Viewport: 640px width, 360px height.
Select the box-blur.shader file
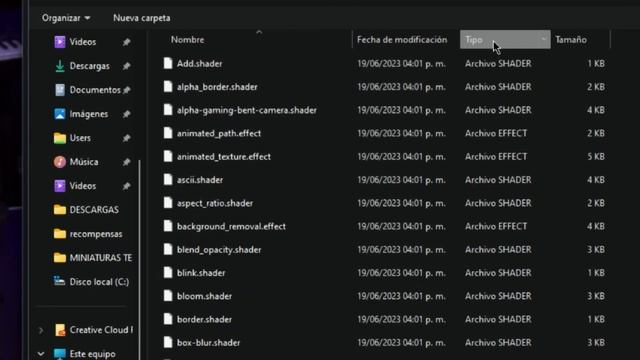point(208,343)
